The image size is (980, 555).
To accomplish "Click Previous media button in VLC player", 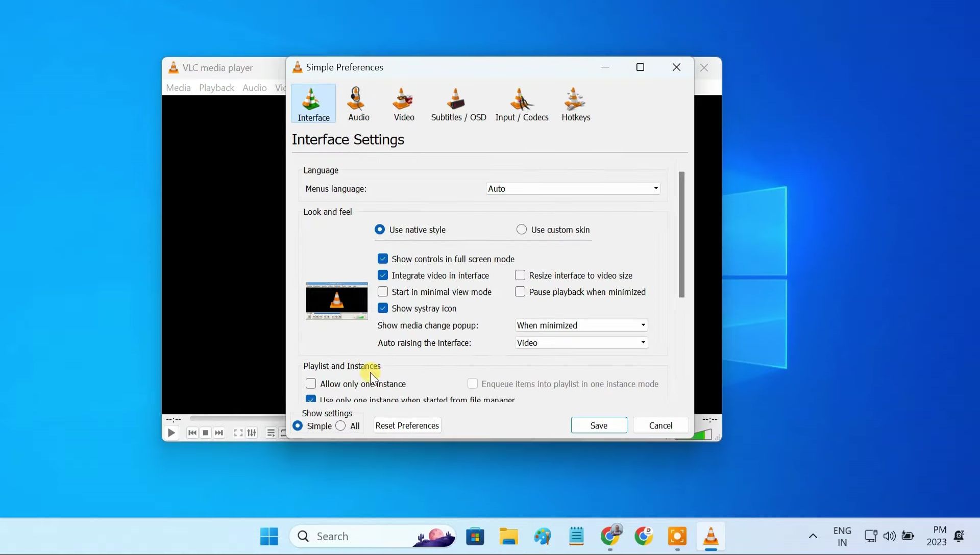I will click(x=192, y=433).
